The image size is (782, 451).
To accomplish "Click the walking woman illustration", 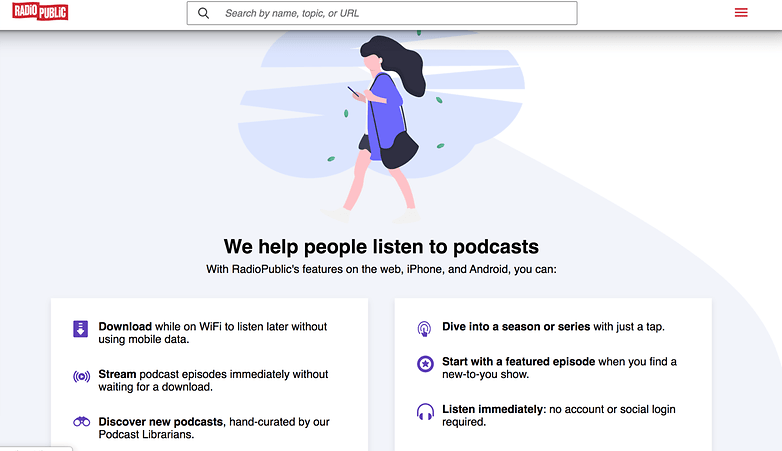I will click(x=384, y=128).
